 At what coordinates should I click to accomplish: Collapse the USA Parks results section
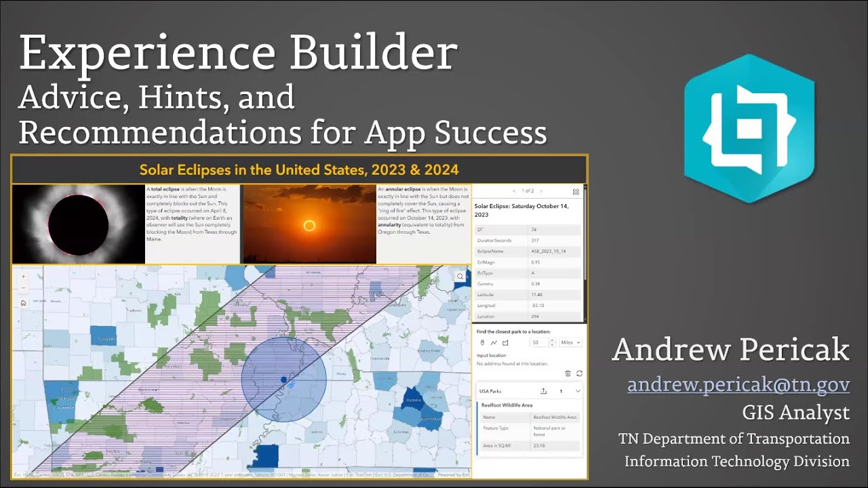tap(578, 391)
